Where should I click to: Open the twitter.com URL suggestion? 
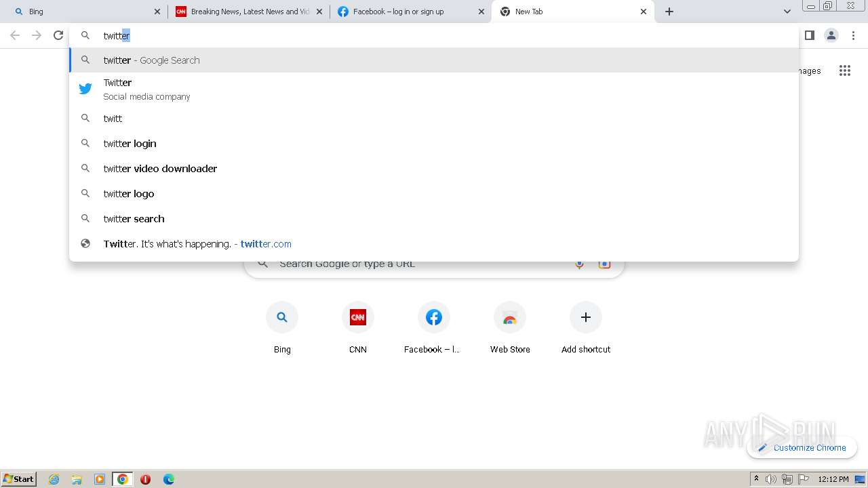(434, 244)
